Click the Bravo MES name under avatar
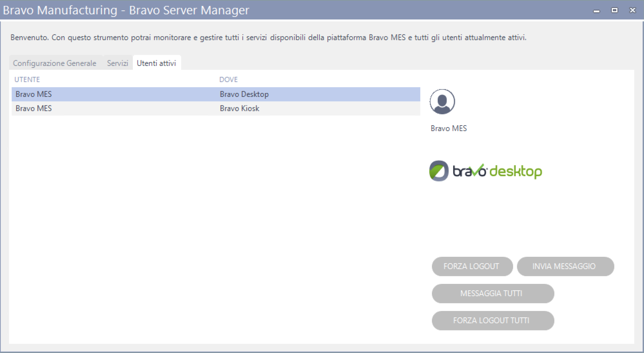 tap(448, 128)
